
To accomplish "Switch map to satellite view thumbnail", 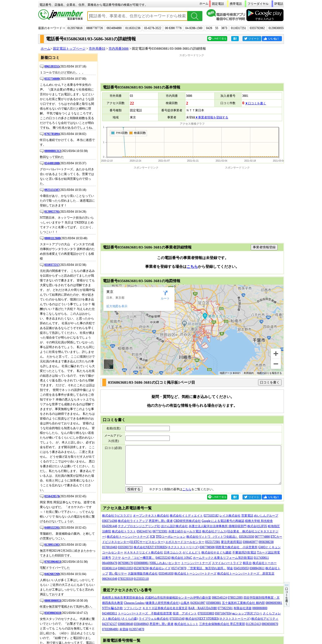I will tap(109, 364).
